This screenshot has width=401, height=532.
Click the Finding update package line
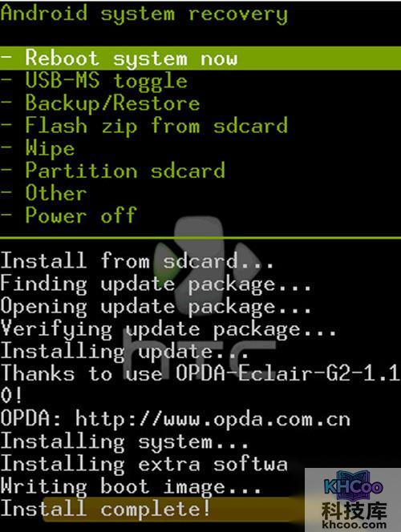[x=156, y=284]
